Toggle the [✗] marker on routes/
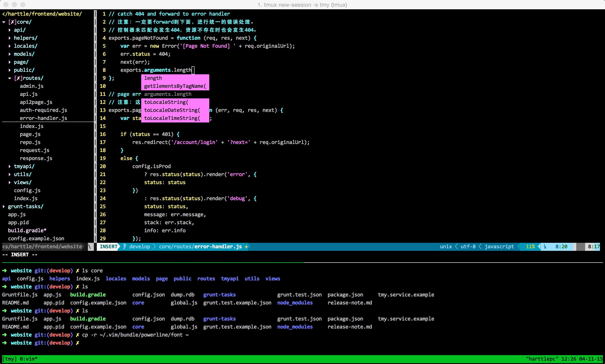Viewport: 605px width, 364px height. click(18, 78)
